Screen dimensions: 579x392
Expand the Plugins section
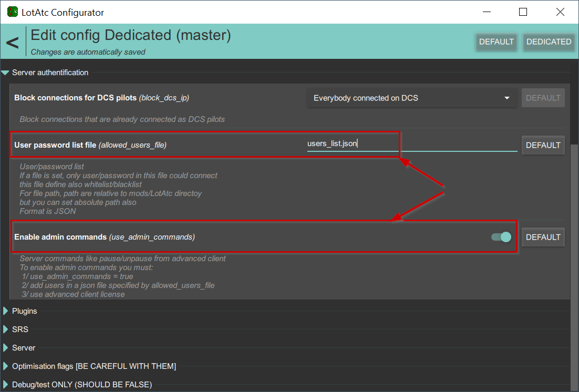[6, 311]
